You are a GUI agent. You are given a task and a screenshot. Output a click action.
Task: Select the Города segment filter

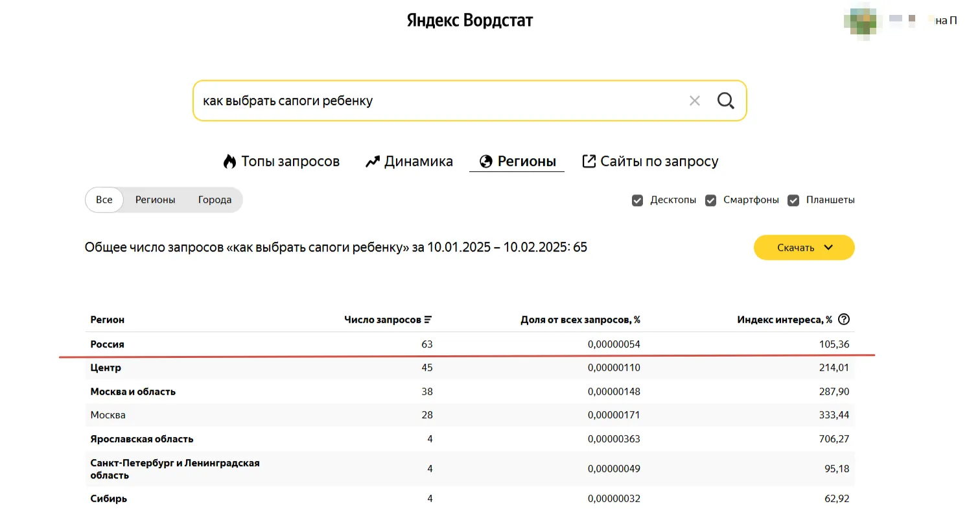pos(215,200)
